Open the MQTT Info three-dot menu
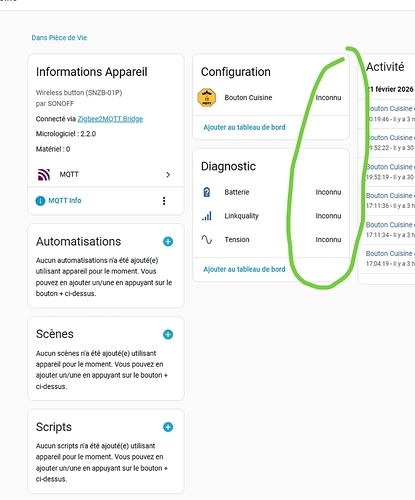 (x=164, y=201)
